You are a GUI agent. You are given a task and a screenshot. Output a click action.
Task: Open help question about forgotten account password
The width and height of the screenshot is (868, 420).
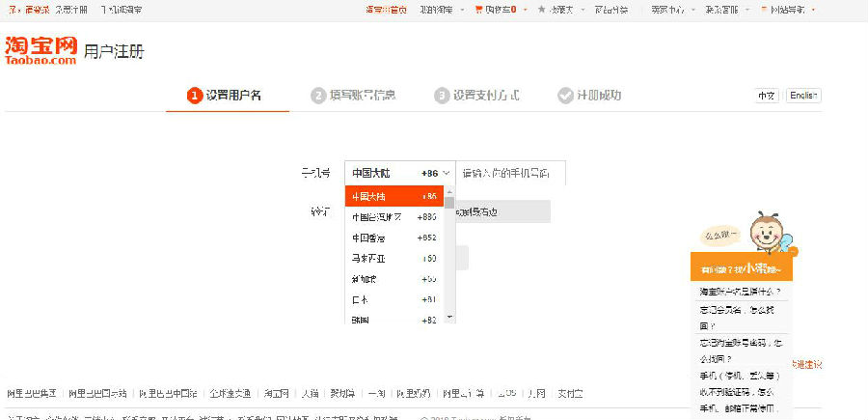click(742, 350)
